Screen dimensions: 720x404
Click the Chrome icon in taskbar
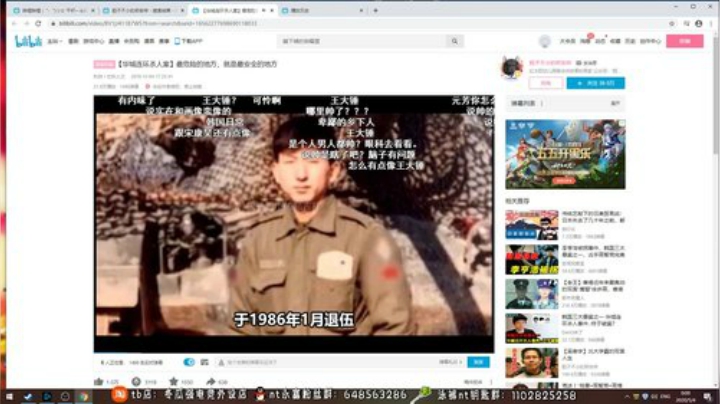point(83,396)
